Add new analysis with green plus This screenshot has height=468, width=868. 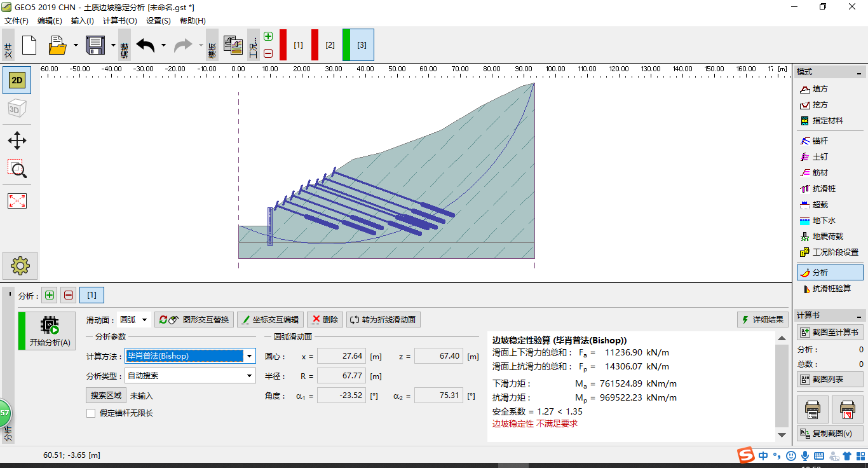pyautogui.click(x=50, y=295)
